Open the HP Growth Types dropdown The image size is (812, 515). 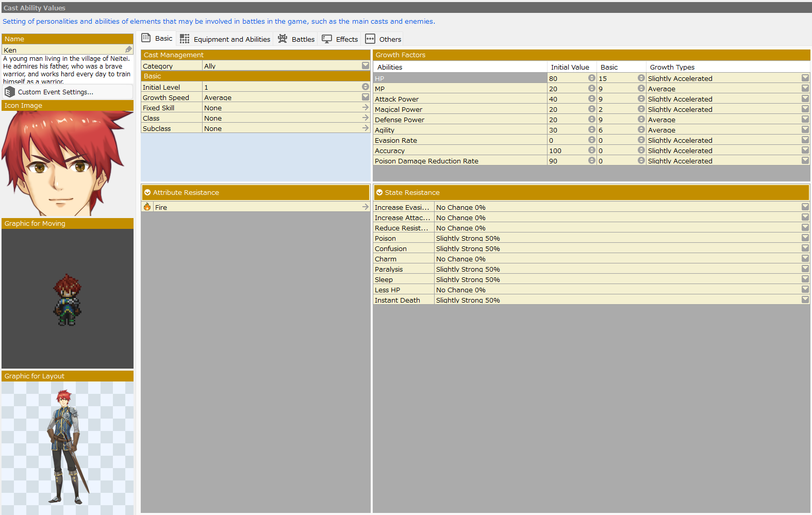tap(805, 78)
